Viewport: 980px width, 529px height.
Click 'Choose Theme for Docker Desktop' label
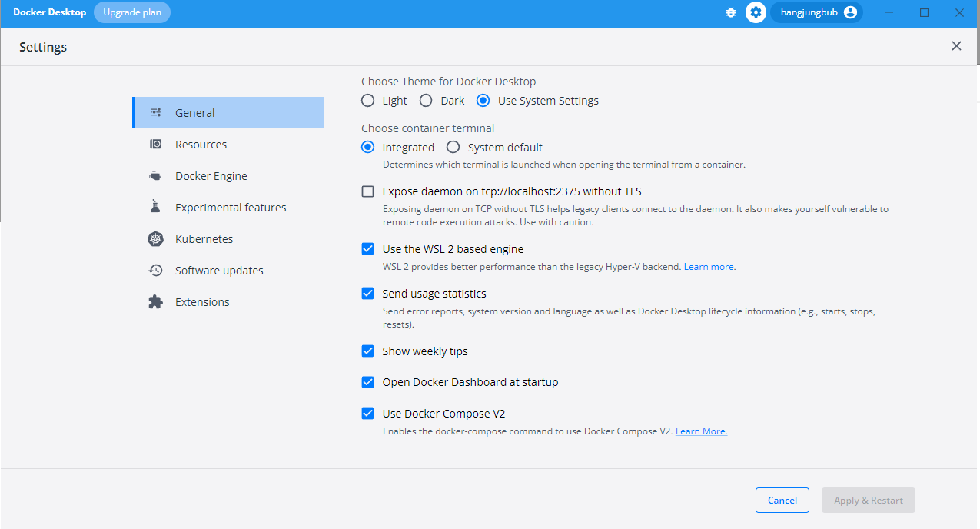[449, 81]
